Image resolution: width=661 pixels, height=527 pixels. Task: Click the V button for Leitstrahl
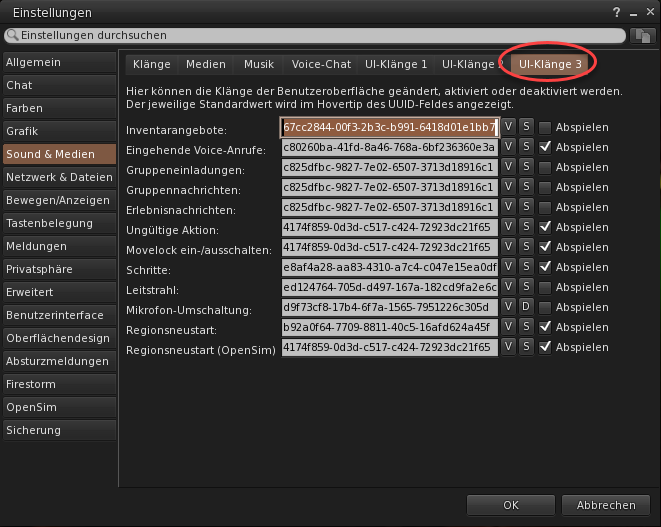pyautogui.click(x=508, y=288)
